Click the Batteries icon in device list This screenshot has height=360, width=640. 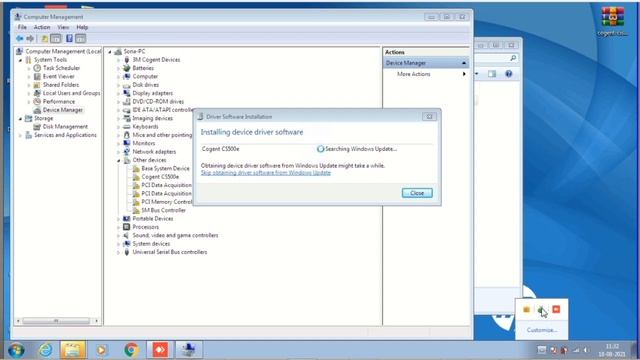[127, 68]
